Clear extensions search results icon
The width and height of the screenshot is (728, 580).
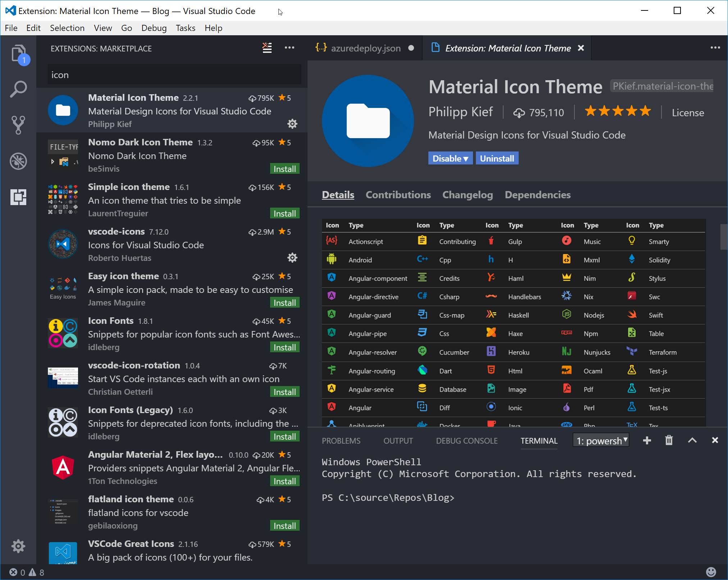pyautogui.click(x=267, y=48)
